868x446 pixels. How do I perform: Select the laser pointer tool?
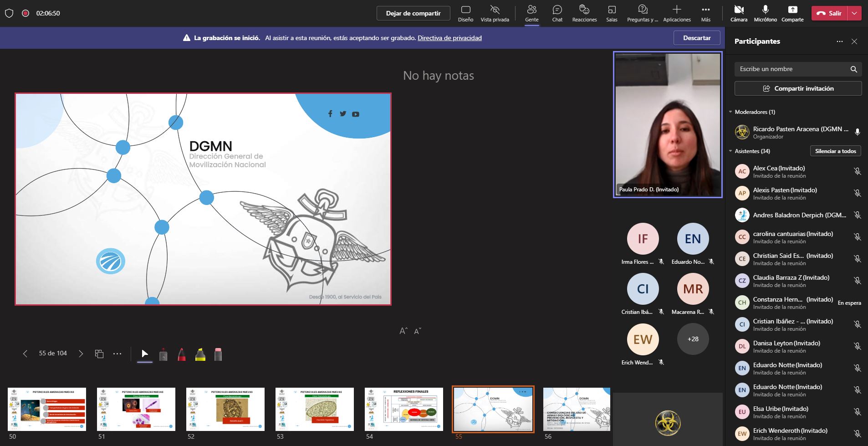[163, 354]
